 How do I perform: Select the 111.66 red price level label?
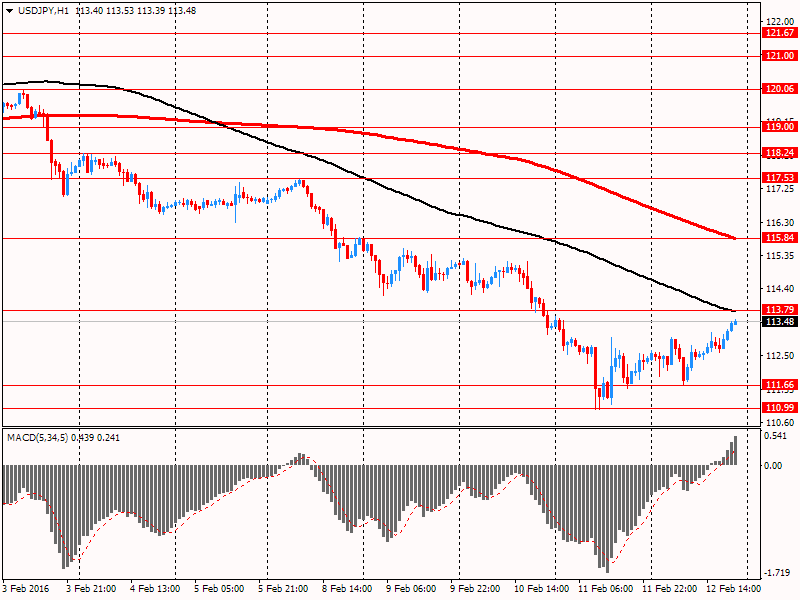(780, 385)
